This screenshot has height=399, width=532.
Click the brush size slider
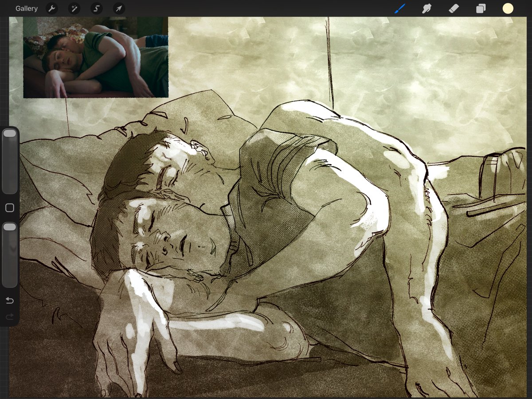click(9, 161)
